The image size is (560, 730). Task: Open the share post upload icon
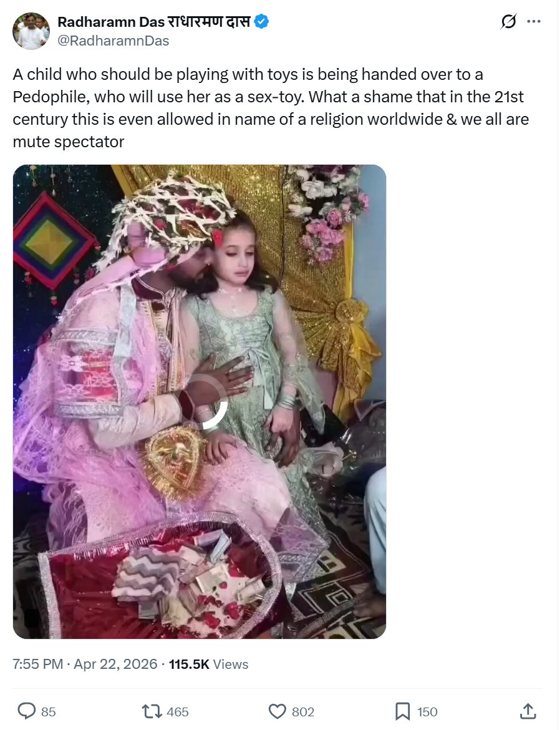pos(528,711)
